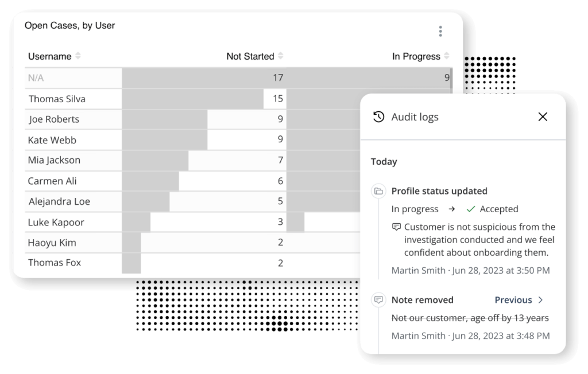588x374 pixels.
Task: Click the folder icon beside Profile status updated
Action: click(x=380, y=190)
